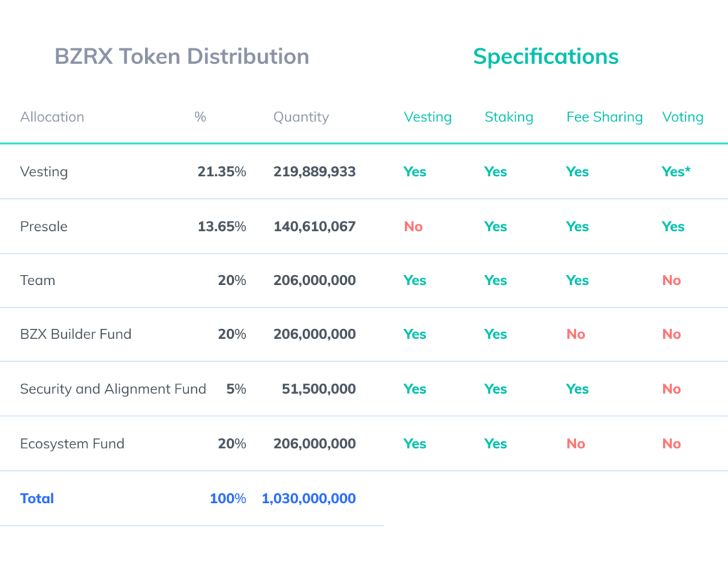This screenshot has height=562, width=728.
Task: Click the 219,889,933 quantity value
Action: tap(314, 172)
